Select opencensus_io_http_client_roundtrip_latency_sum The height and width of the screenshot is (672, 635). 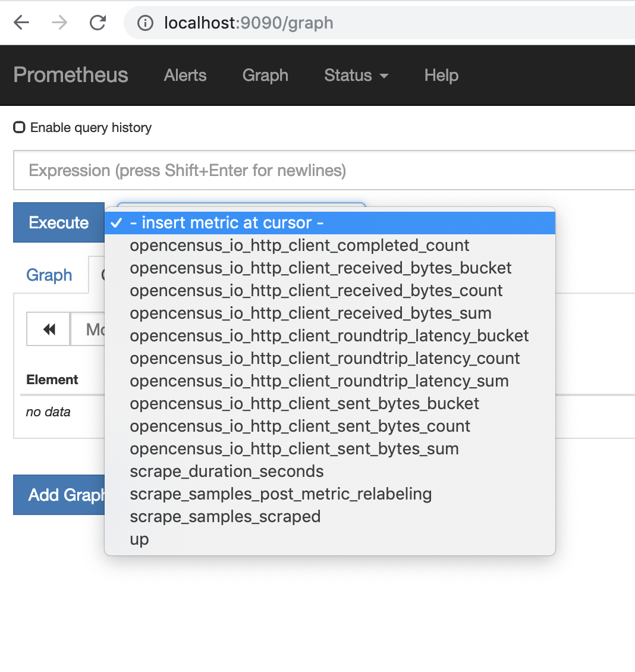click(330, 381)
